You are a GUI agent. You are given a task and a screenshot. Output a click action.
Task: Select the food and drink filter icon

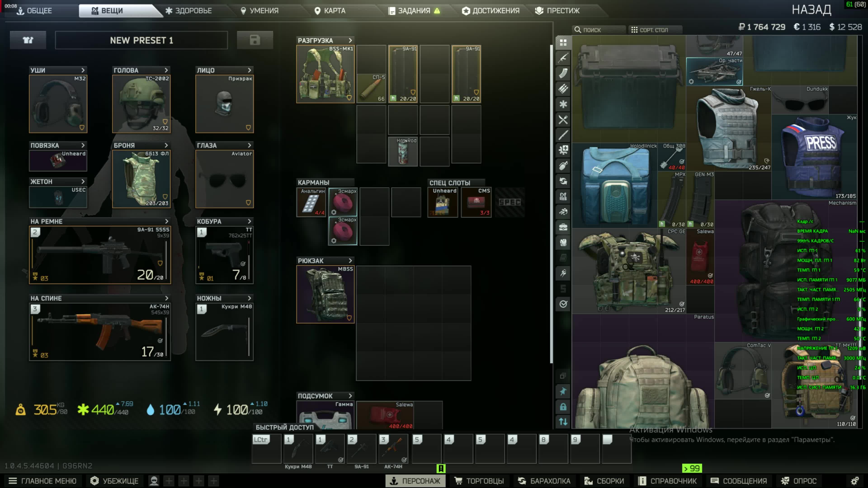click(x=563, y=120)
